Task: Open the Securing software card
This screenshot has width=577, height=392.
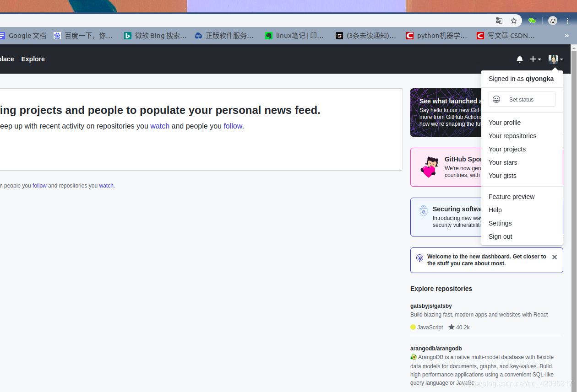Action: tap(446, 217)
